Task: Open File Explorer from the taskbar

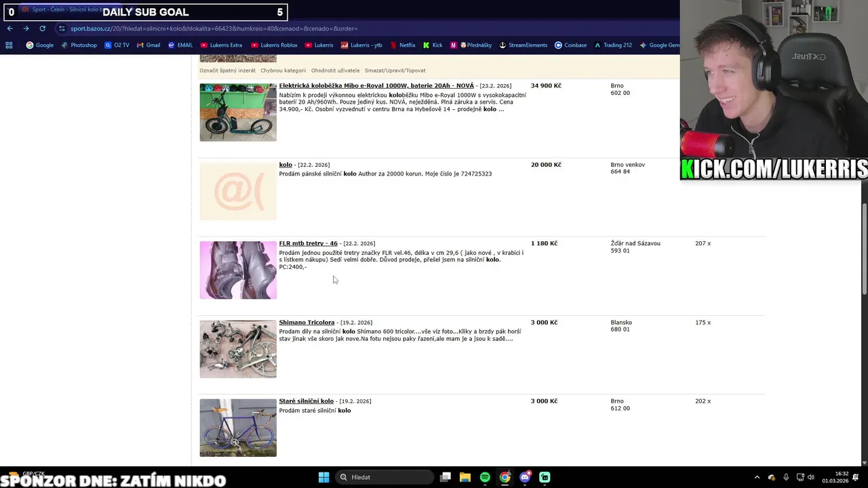Action: [x=465, y=477]
